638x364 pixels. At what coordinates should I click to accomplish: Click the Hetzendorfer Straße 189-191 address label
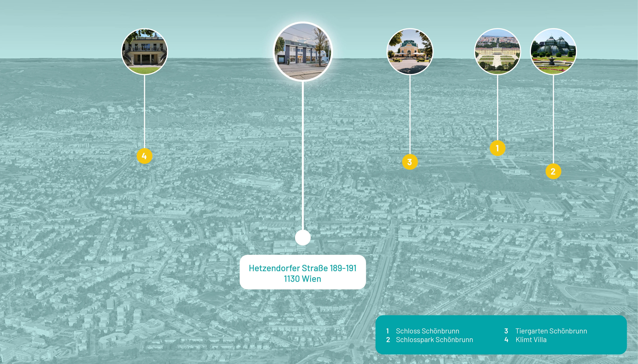(x=302, y=268)
